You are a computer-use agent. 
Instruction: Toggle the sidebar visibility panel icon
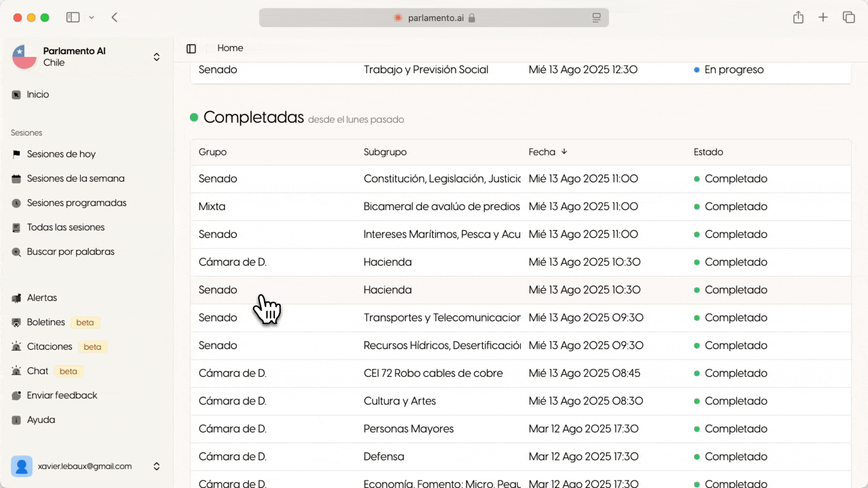tap(191, 48)
